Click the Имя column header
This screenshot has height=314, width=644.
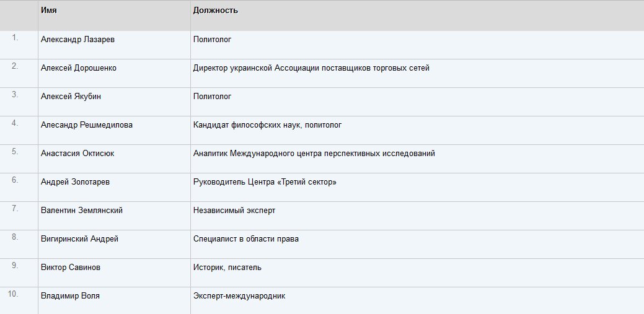49,11
